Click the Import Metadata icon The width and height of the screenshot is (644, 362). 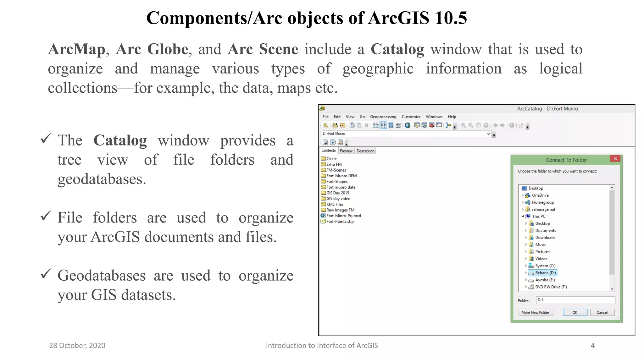pyautogui.click(x=341, y=142)
